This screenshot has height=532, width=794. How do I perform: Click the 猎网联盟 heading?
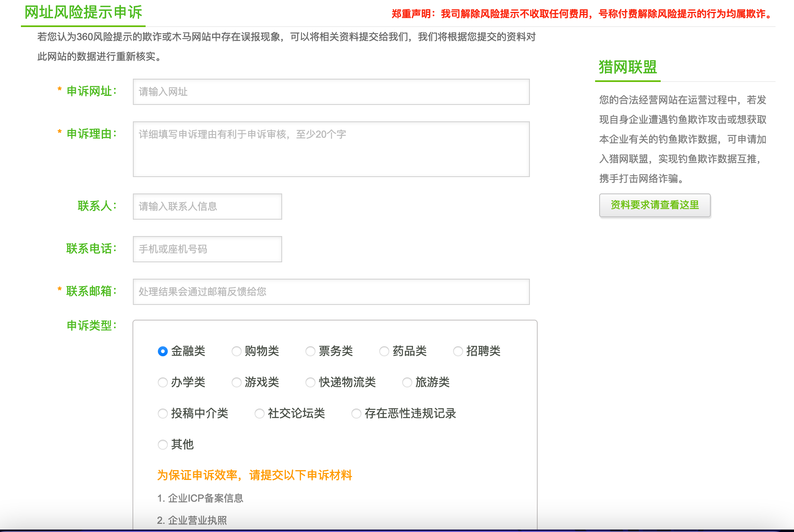628,67
